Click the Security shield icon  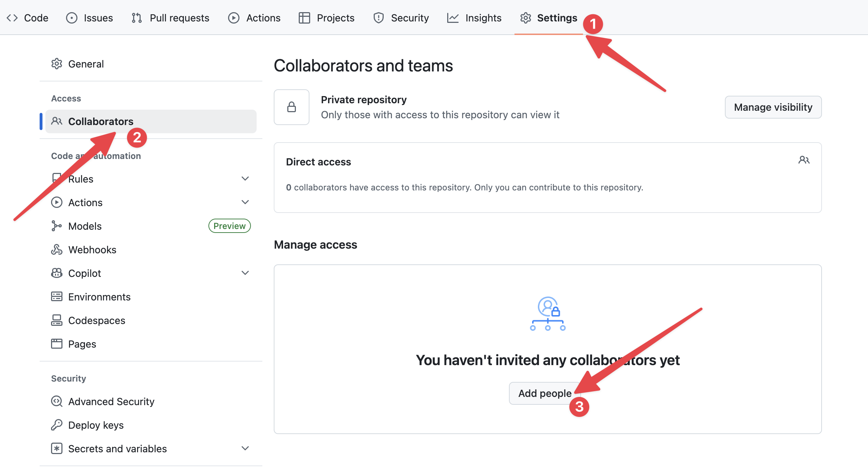point(378,18)
